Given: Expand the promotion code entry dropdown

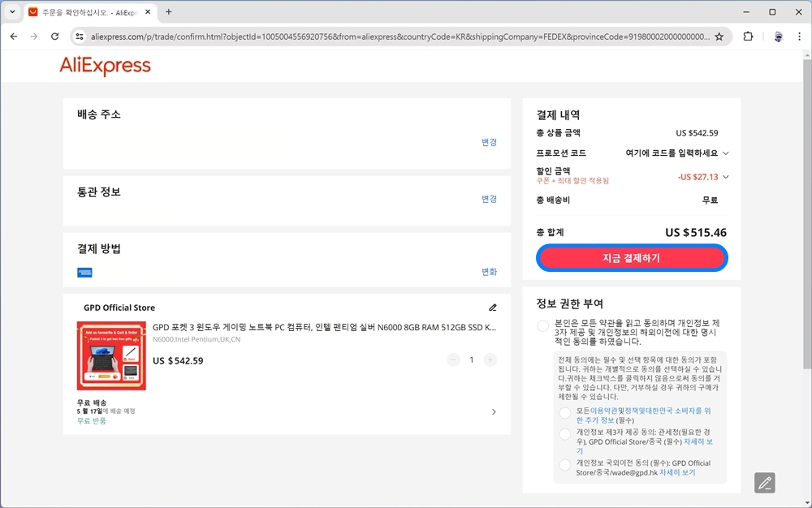Looking at the screenshot, I should (x=725, y=153).
